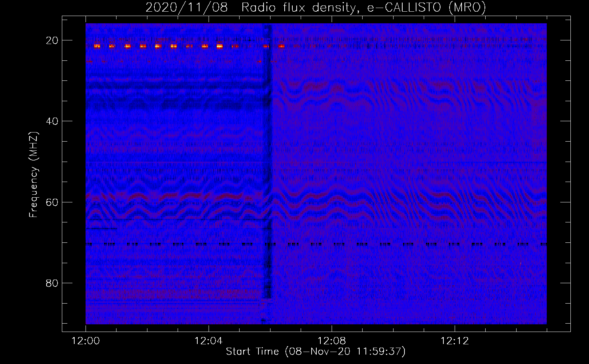The image size is (589, 364).
Task: Click the 80 frequency tick label
Action: [52, 283]
